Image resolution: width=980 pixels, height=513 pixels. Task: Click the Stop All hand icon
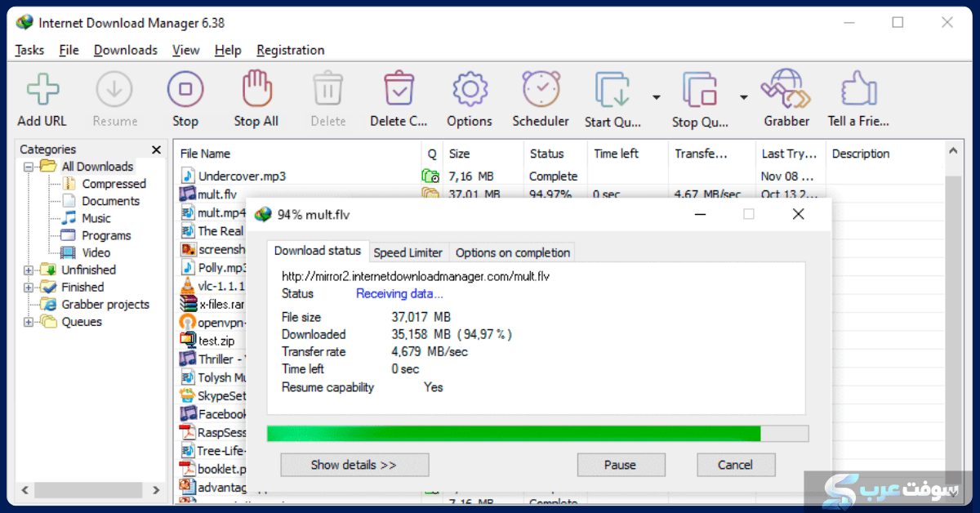[256, 89]
